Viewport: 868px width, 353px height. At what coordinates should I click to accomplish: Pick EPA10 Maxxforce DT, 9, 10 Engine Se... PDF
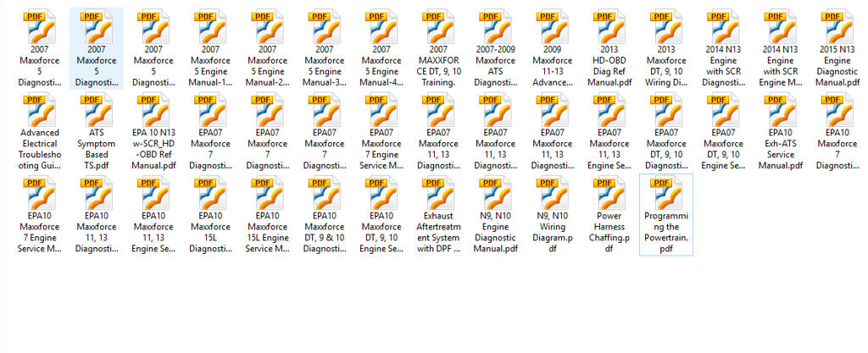[381, 215]
